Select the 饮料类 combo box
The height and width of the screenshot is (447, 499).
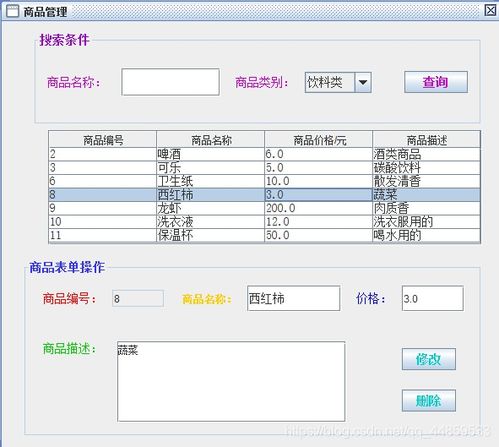click(338, 82)
